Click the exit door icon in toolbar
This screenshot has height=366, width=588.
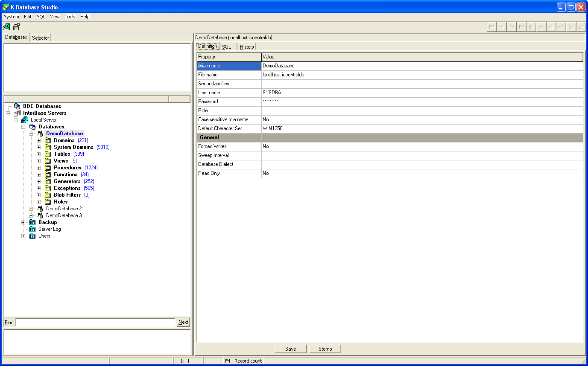pyautogui.click(x=6, y=27)
